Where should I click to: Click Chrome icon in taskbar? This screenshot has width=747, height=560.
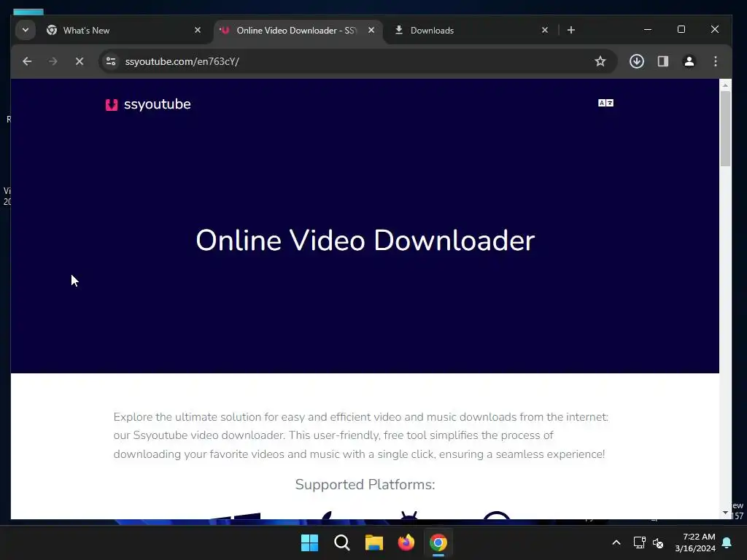coord(438,542)
